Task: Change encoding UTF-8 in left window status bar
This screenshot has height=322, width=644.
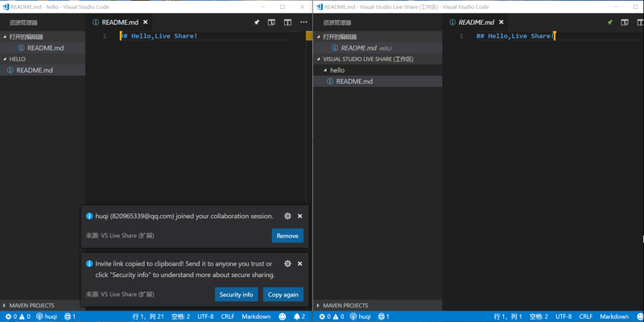Action: point(205,316)
